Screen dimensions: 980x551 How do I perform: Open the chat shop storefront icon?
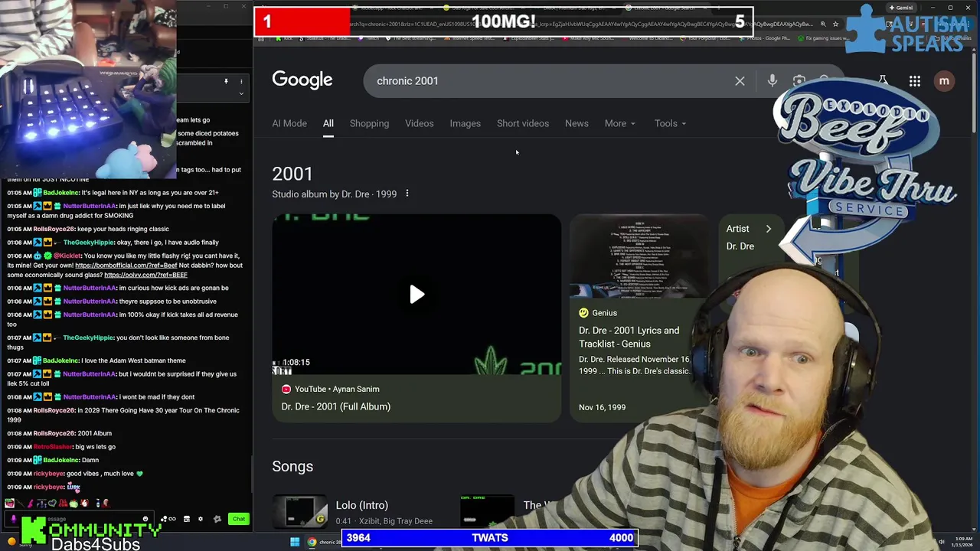[186, 519]
